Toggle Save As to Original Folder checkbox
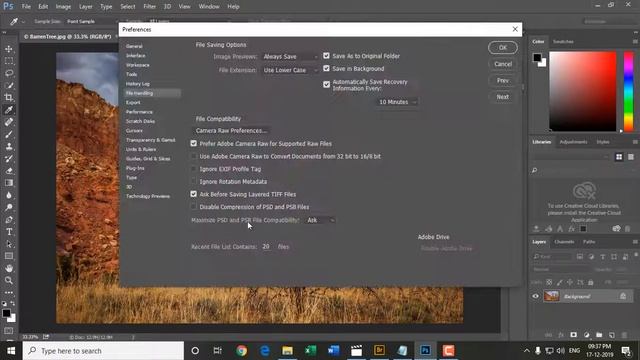The width and height of the screenshot is (640, 360). point(326,56)
